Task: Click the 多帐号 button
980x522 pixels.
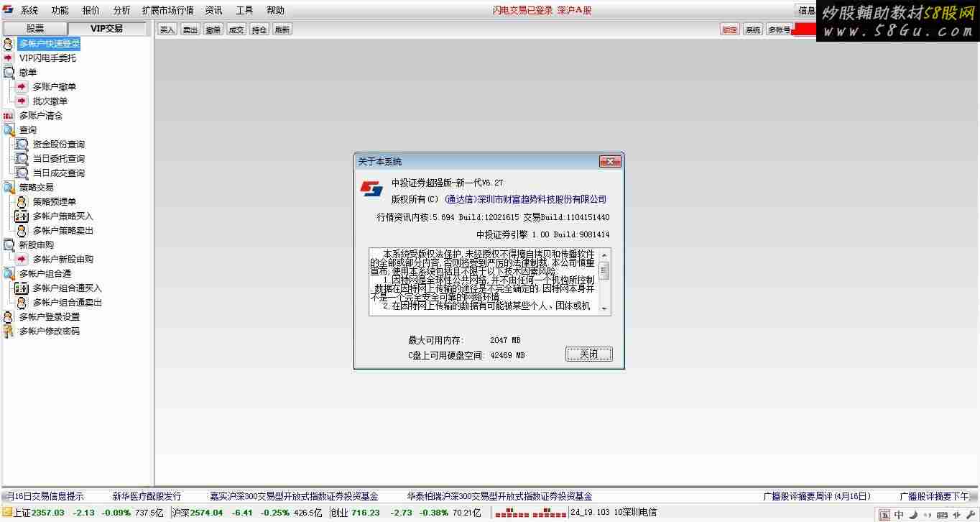Action: [x=779, y=29]
